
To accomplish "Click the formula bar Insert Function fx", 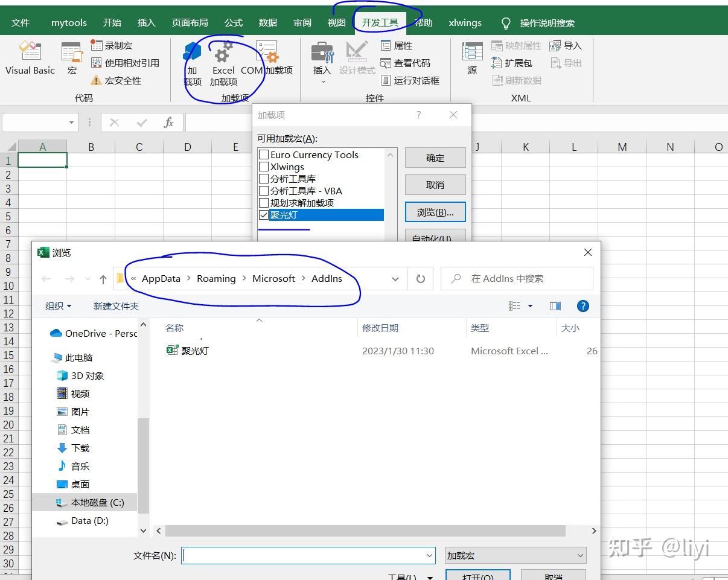I will point(169,123).
